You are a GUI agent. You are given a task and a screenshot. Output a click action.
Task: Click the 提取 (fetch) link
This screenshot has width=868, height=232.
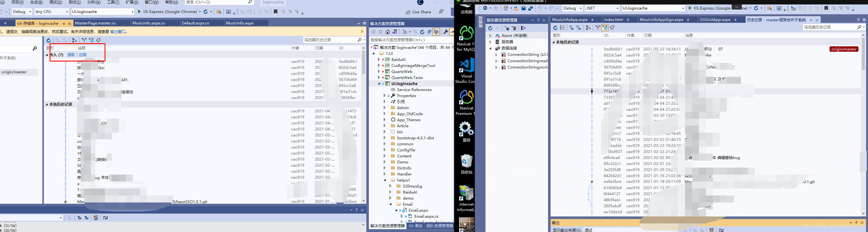click(x=71, y=55)
